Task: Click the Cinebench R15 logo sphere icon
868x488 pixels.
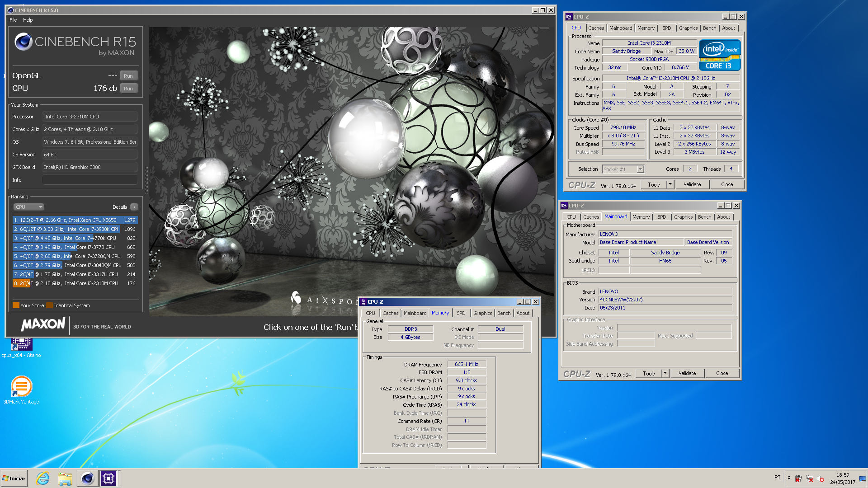Action: click(x=23, y=42)
